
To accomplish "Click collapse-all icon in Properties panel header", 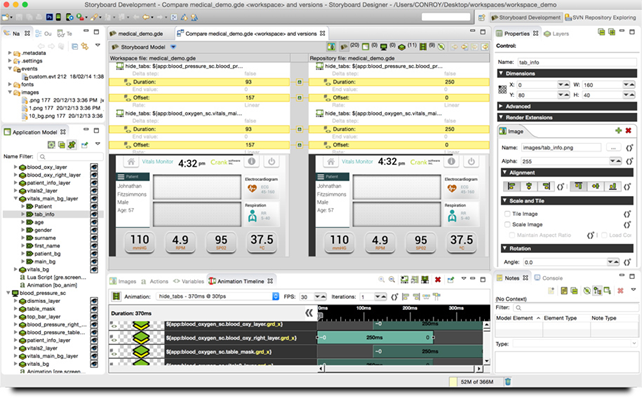I will (x=601, y=32).
